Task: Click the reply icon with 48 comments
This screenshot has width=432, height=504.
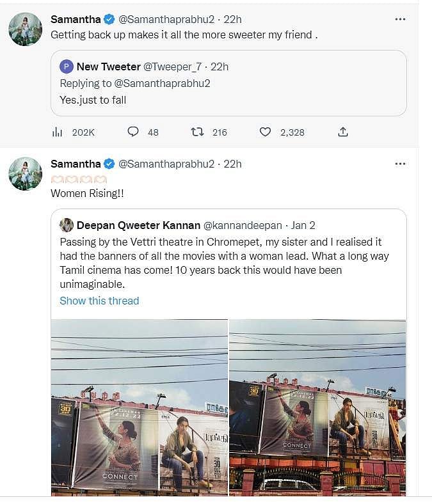Action: click(x=133, y=132)
